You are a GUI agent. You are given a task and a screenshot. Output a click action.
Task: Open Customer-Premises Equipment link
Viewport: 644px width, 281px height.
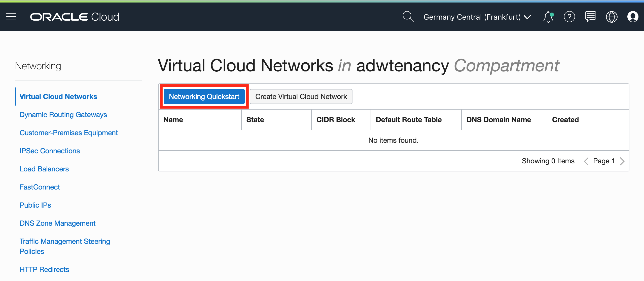tap(69, 133)
